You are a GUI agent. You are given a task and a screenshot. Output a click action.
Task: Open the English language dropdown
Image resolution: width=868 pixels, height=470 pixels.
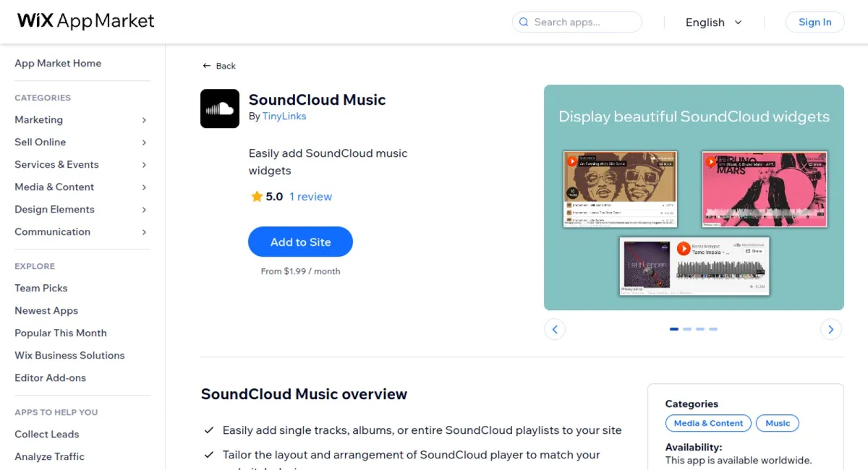[x=713, y=22]
